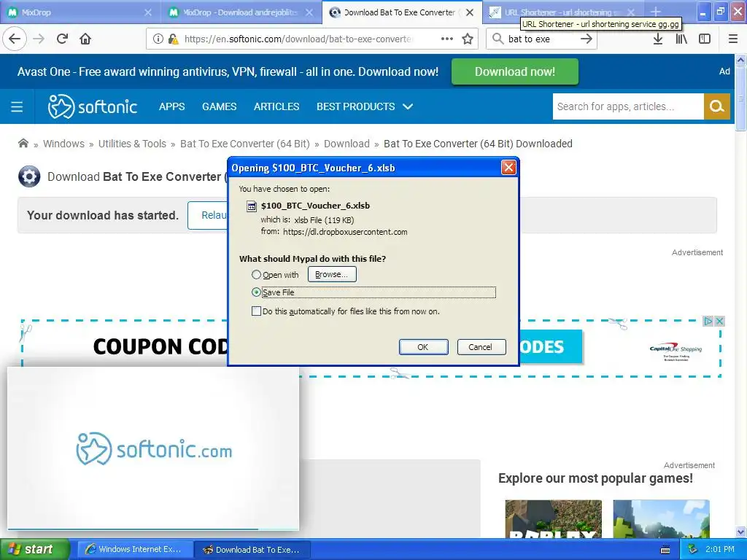Viewport: 747px width, 560px height.
Task: Switch to the first MixDrop tab
Action: click(x=79, y=12)
